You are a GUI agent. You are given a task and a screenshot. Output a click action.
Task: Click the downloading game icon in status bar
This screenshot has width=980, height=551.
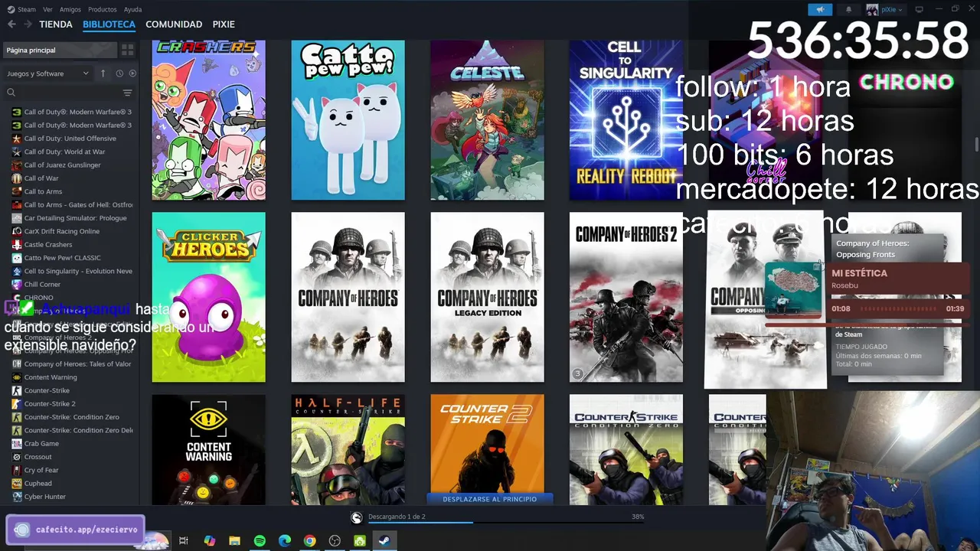point(357,517)
